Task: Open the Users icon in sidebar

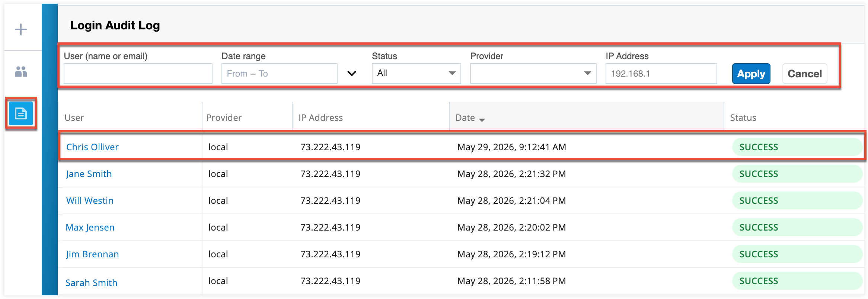Action: pyautogui.click(x=21, y=71)
